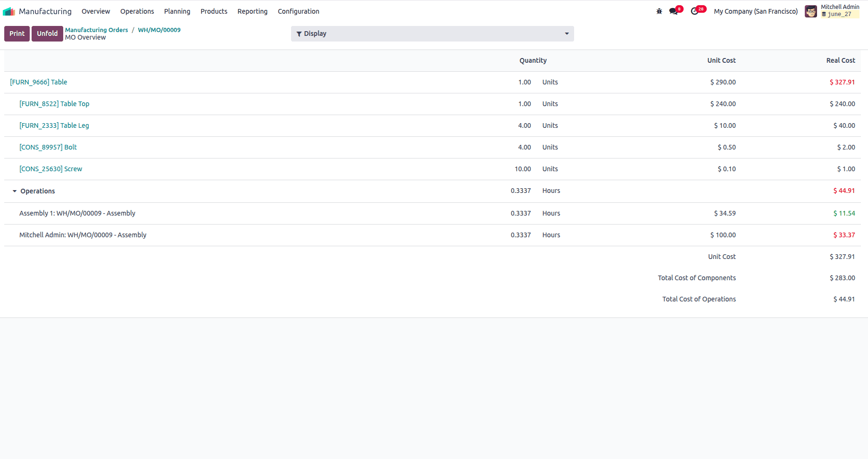Image resolution: width=868 pixels, height=459 pixels.
Task: Open the [FURN_8522] Table Top link
Action: coord(54,104)
